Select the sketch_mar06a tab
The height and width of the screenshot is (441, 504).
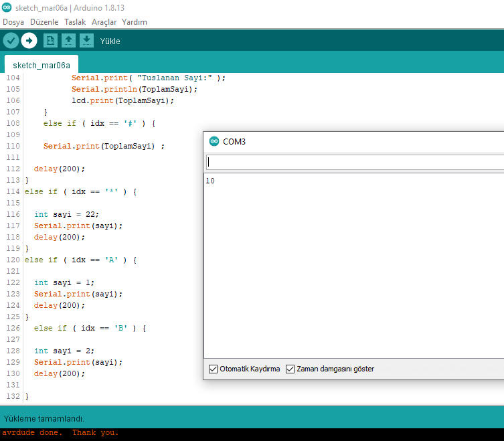tap(41, 65)
